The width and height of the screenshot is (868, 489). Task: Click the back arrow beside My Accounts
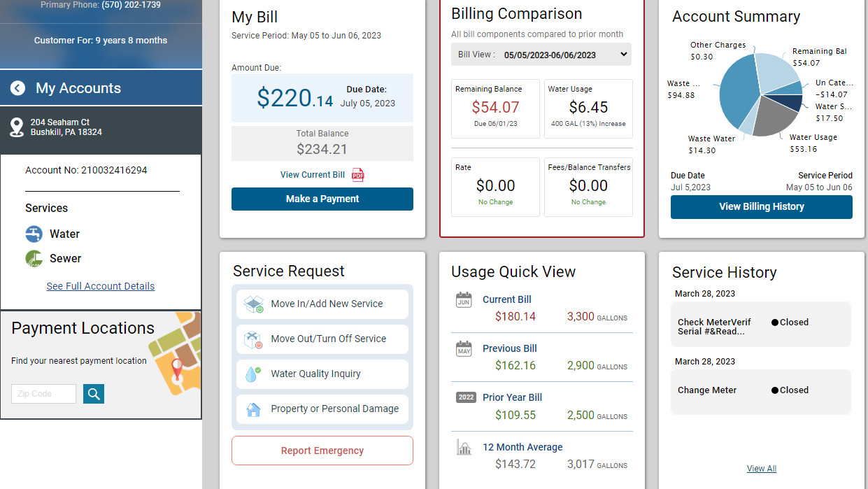pyautogui.click(x=17, y=88)
